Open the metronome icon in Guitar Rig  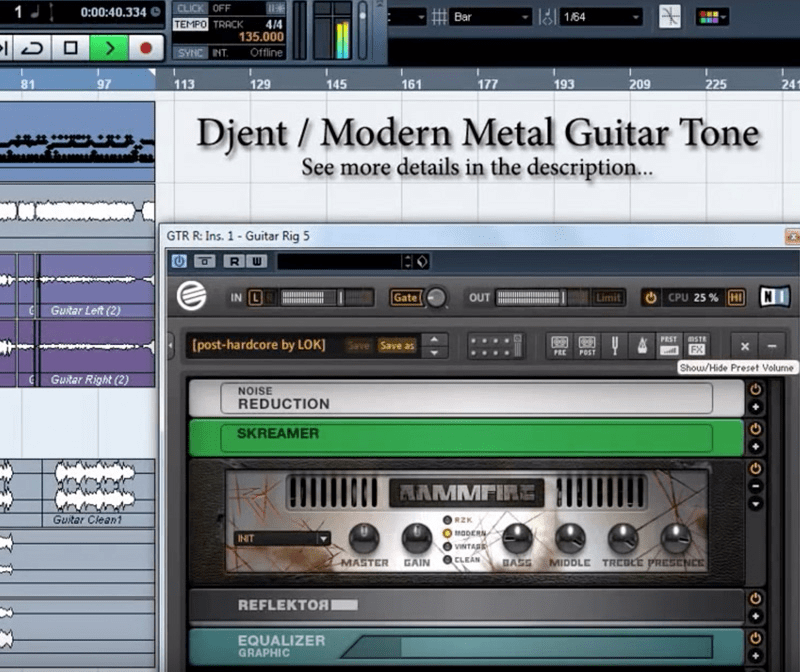pos(642,346)
